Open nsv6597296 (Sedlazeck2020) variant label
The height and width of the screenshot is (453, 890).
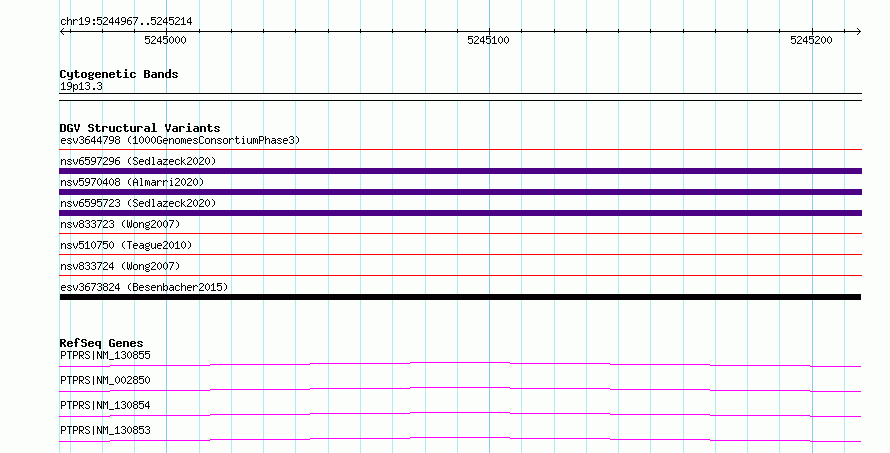[138, 161]
